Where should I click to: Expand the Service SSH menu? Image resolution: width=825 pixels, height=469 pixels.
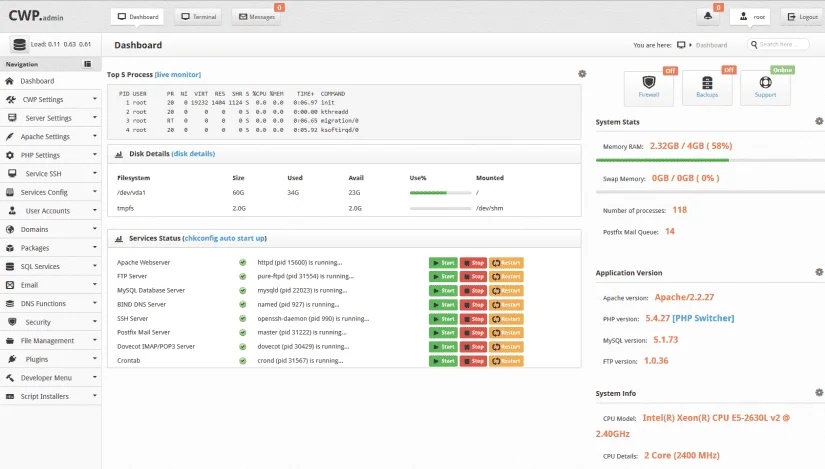(95, 173)
